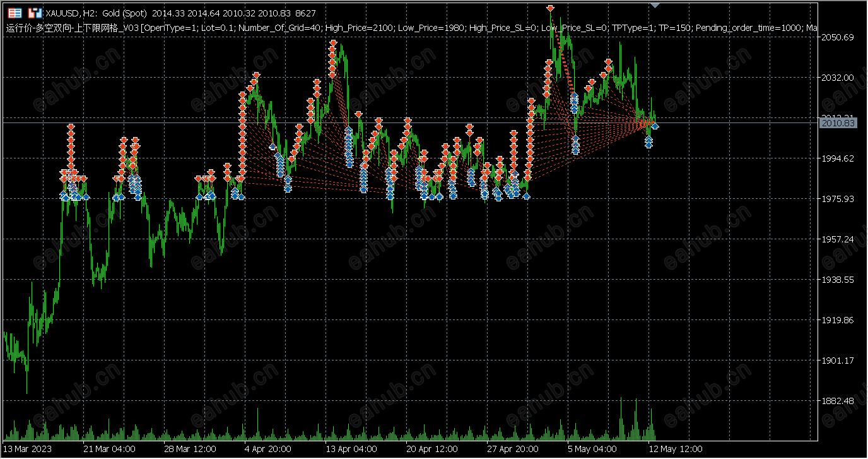
Task: Click the Number_Of_Grid=40 parameter text
Action: coord(279,28)
